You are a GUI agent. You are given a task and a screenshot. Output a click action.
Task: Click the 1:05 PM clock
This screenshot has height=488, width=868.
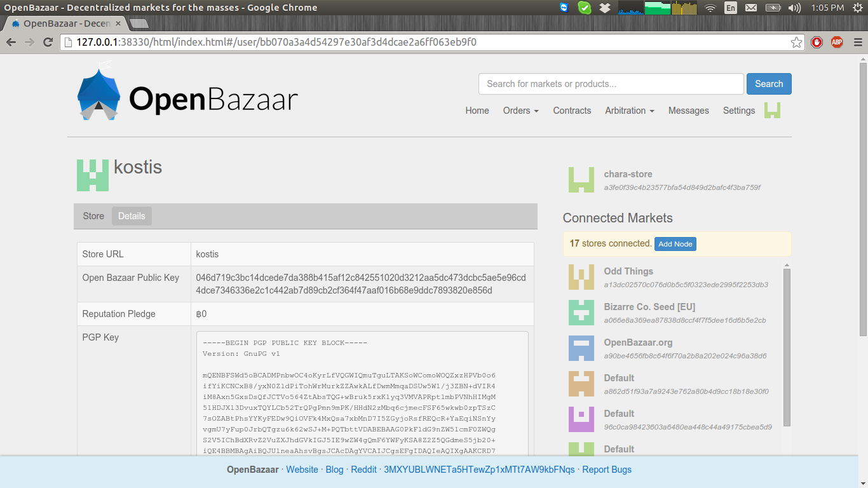click(827, 8)
